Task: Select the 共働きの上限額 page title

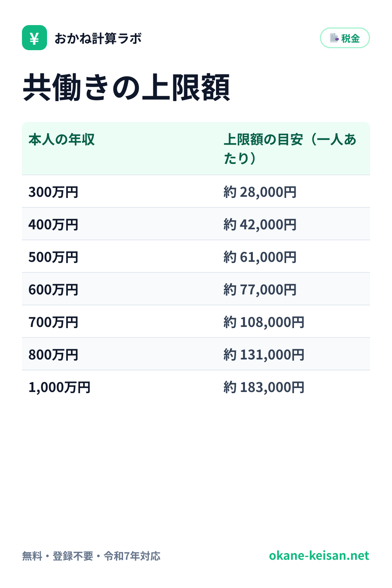Action: pos(126,87)
